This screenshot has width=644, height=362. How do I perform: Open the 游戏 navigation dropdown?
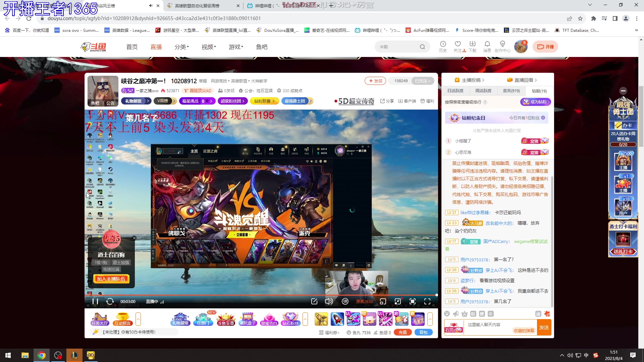click(x=236, y=47)
